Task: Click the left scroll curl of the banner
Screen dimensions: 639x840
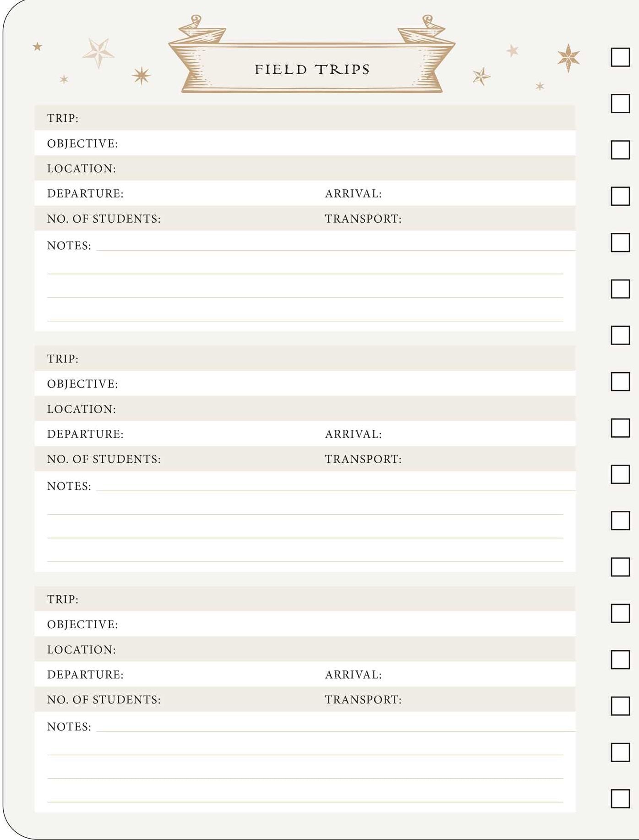Action: (196, 21)
